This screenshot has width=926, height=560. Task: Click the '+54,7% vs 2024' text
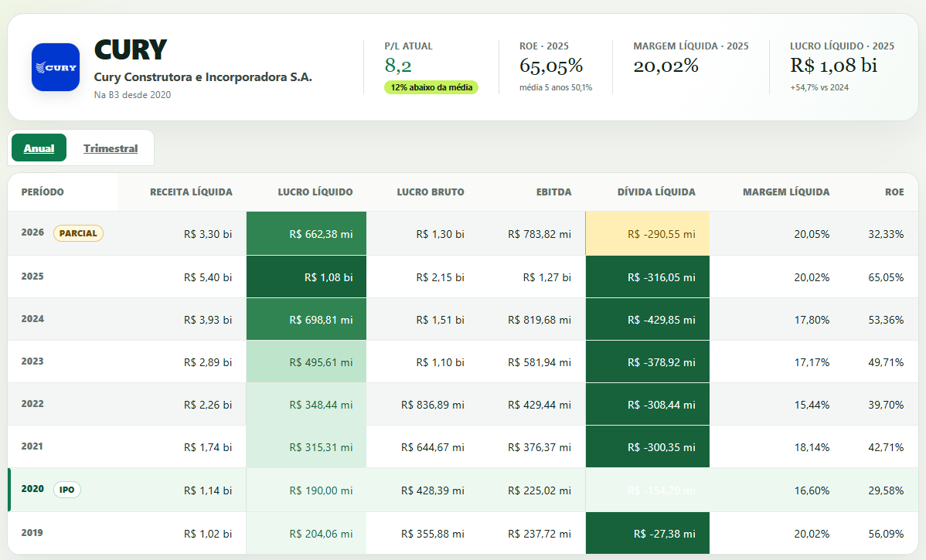[x=819, y=87]
